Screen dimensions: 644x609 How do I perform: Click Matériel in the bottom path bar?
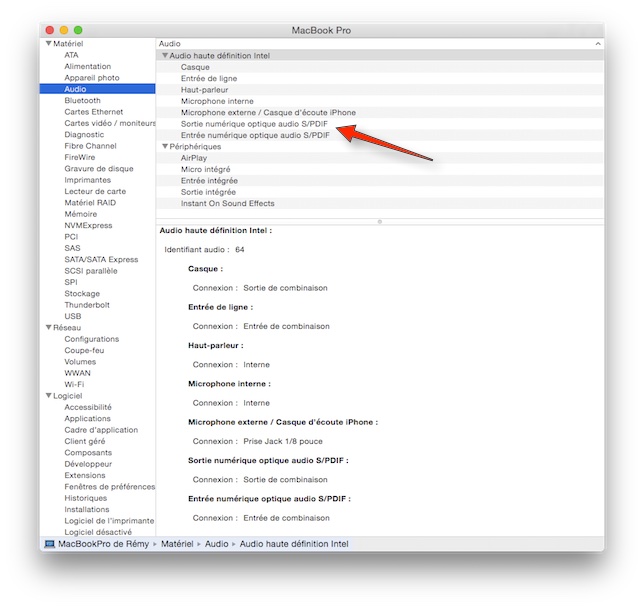(x=177, y=544)
